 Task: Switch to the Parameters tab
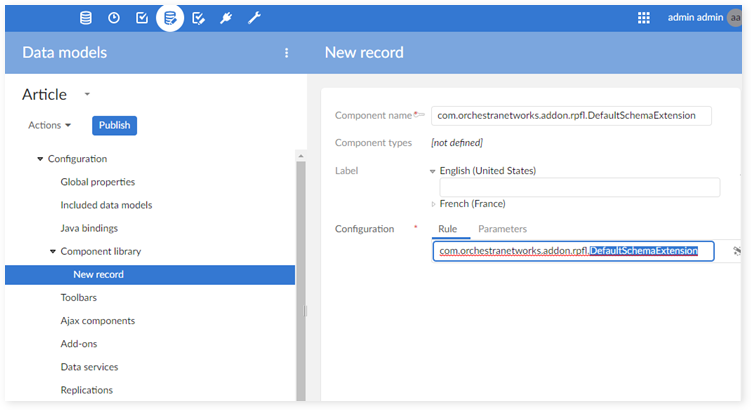502,229
